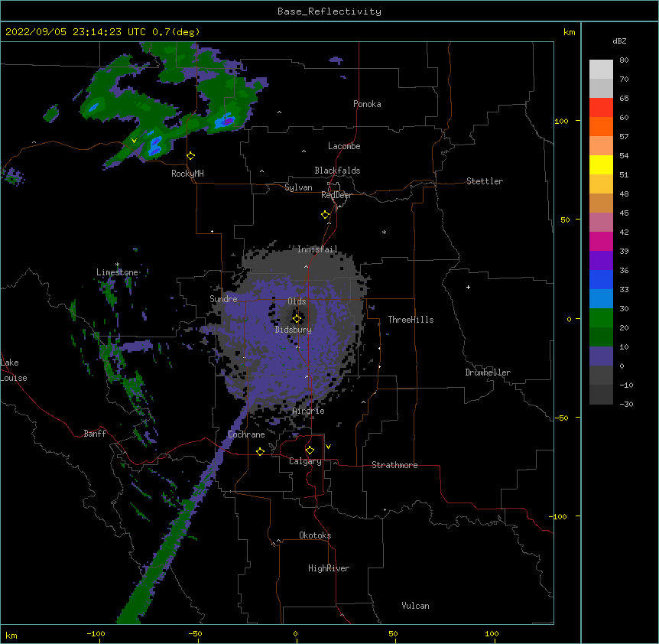Click the Stettler city label

485,181
